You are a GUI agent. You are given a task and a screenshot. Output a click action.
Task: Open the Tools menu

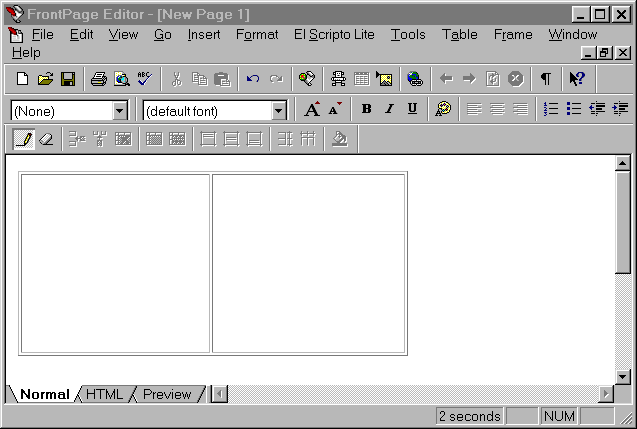point(408,35)
